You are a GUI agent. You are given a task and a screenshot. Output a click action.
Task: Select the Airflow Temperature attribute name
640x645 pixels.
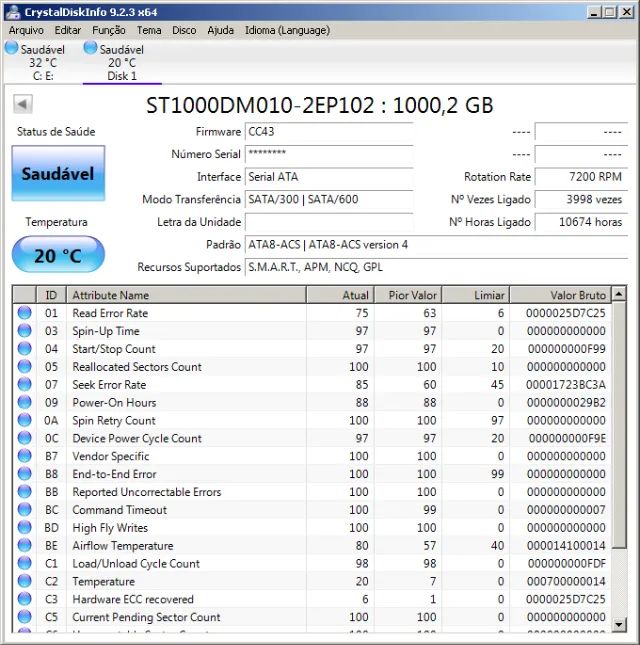coord(123,546)
